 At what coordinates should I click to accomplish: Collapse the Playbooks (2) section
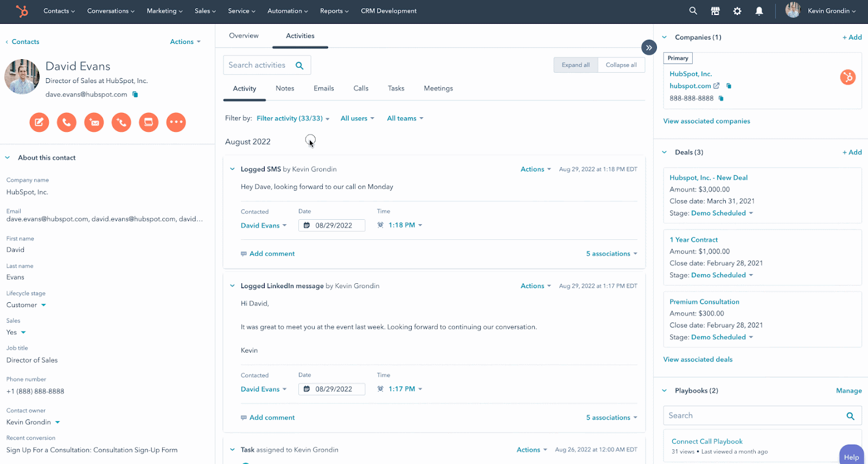[665, 391]
